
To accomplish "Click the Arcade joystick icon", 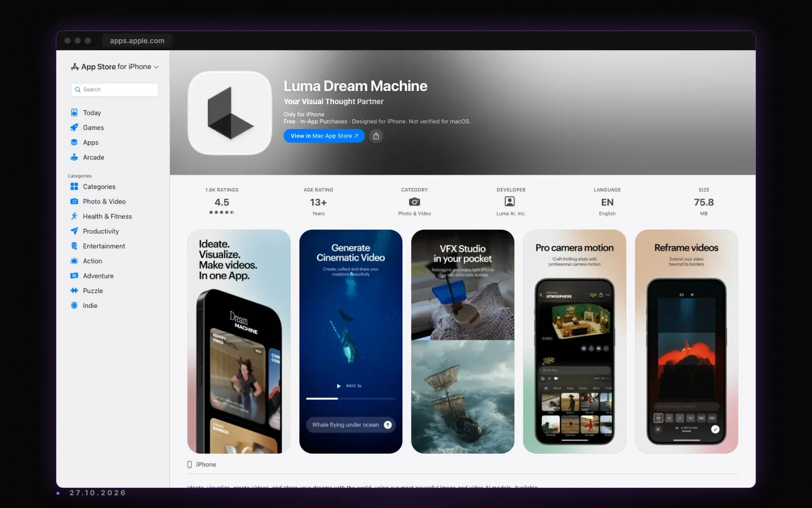I will coord(74,157).
